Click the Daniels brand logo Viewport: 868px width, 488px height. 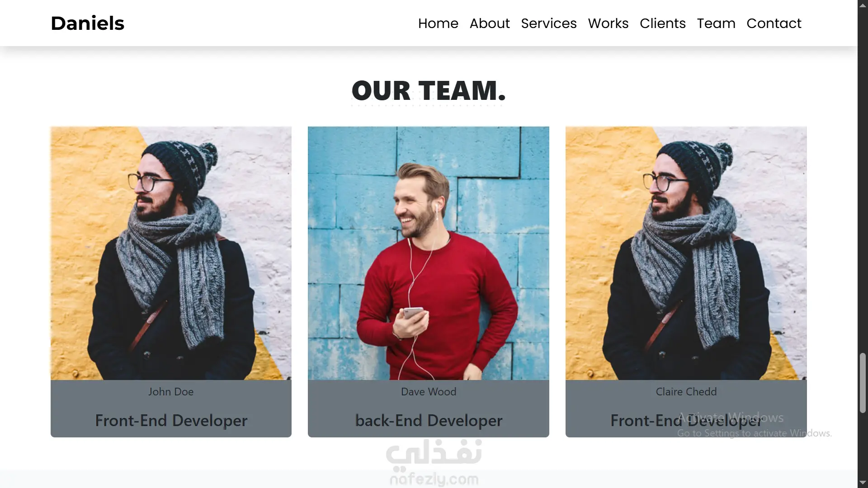pos(87,23)
